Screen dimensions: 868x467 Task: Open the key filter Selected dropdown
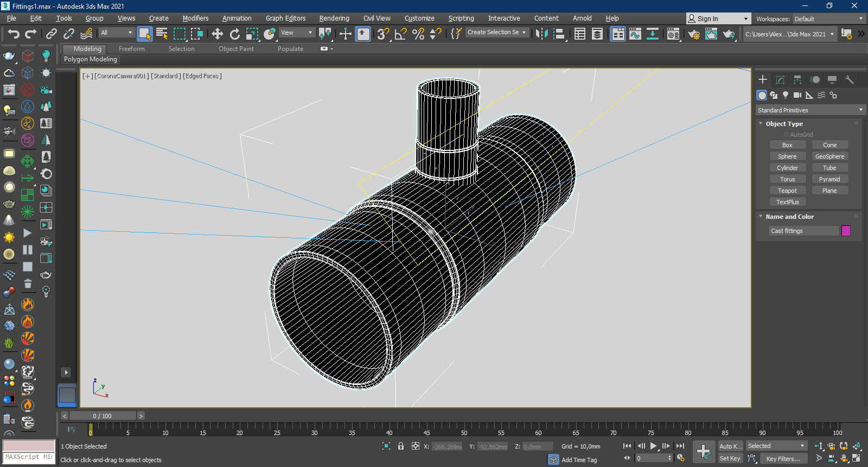[776, 446]
